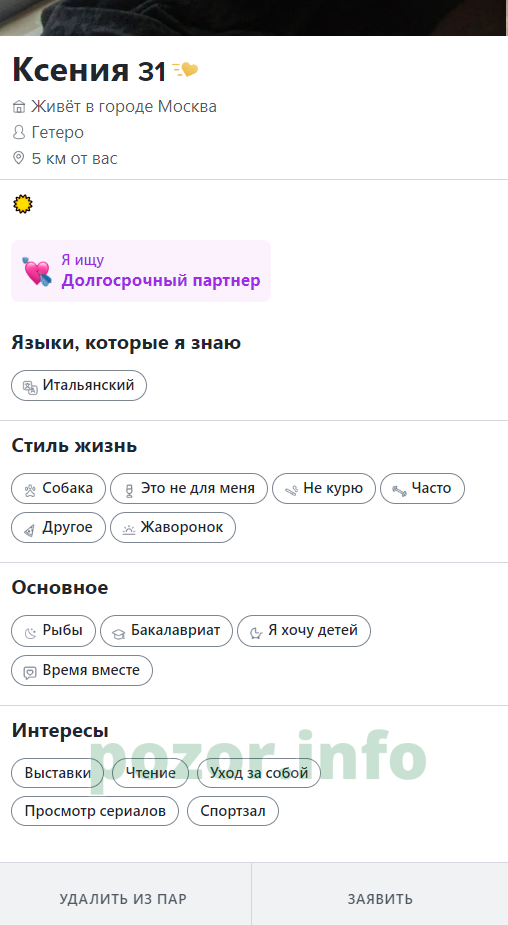Tap the Просмотр сериалов interest chip
This screenshot has height=925, width=508.
click(95, 811)
